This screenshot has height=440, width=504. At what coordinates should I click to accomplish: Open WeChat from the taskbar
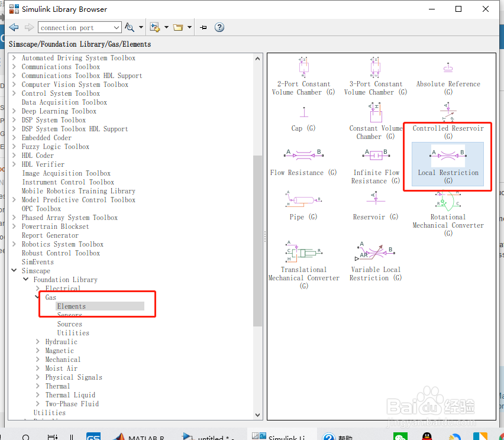coord(400,436)
